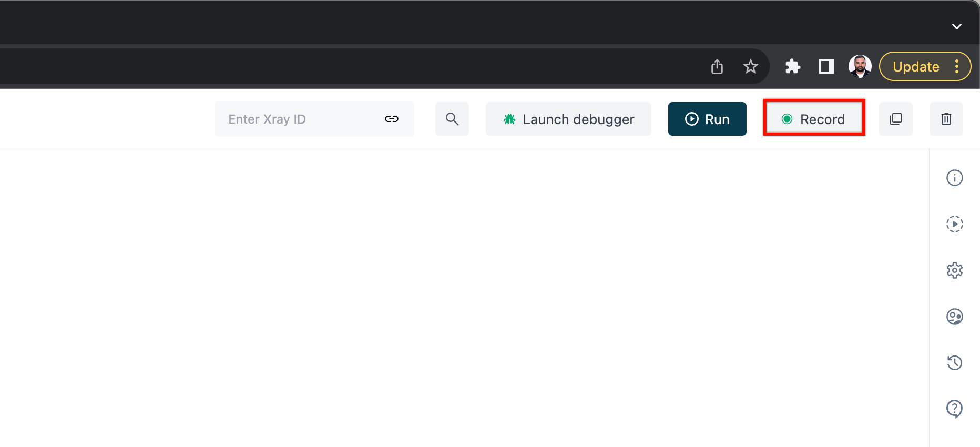Click the duplicate copy icon

(x=896, y=119)
